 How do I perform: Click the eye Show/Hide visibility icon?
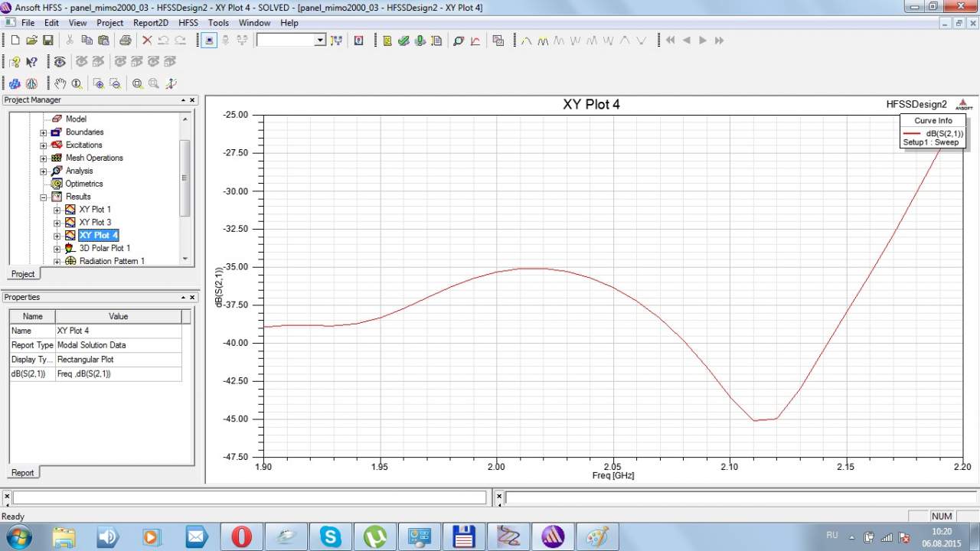(60, 62)
